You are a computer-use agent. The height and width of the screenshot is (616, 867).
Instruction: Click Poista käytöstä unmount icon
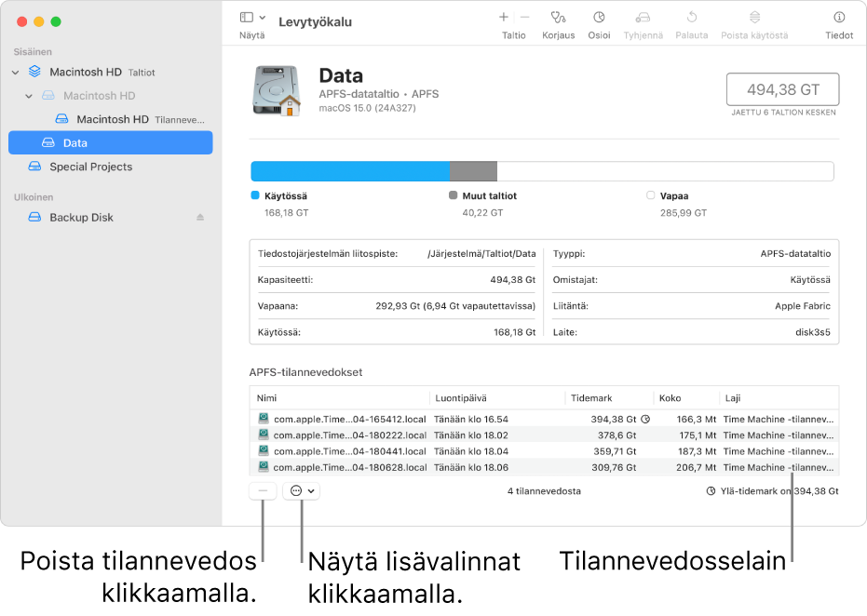754,18
